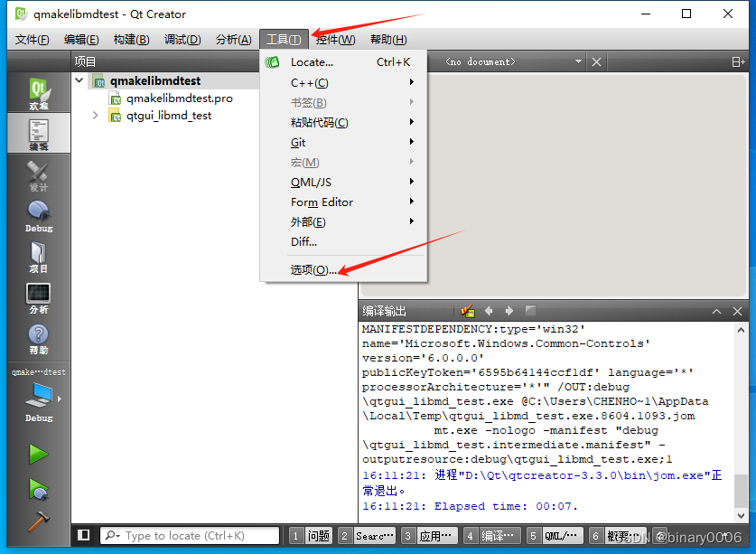Open the Analyze mode icon
The width and height of the screenshot is (756, 554).
coord(39,297)
